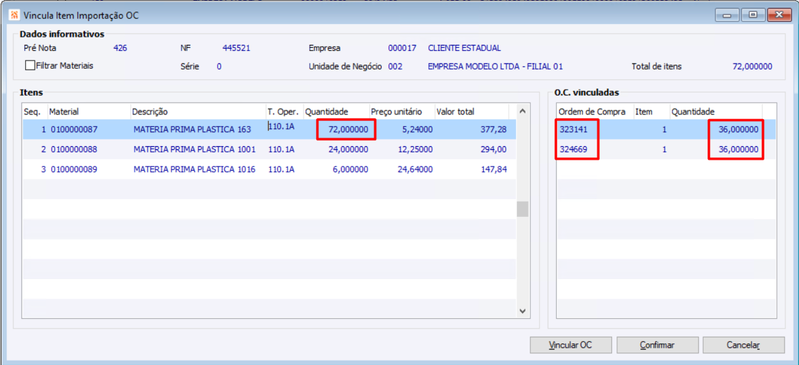799x365 pixels.
Task: Click the MATERIA PRIMA PLASTICA 163 description
Action: tap(192, 129)
